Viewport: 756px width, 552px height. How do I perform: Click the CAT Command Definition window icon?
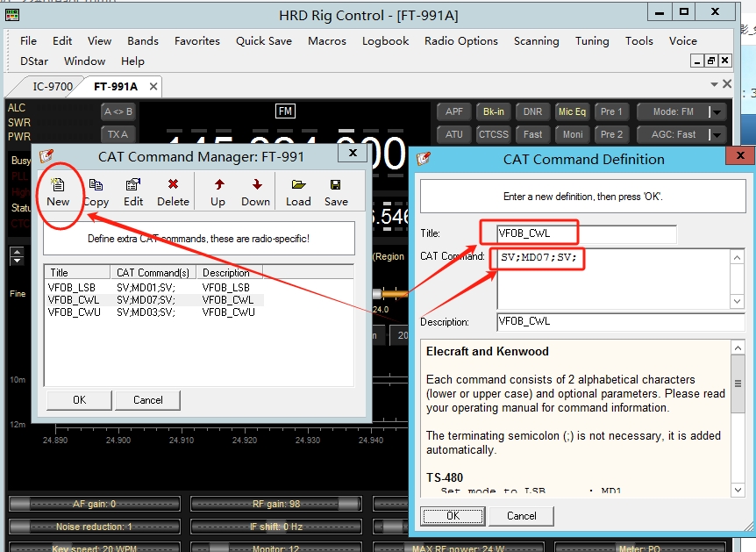(424, 158)
